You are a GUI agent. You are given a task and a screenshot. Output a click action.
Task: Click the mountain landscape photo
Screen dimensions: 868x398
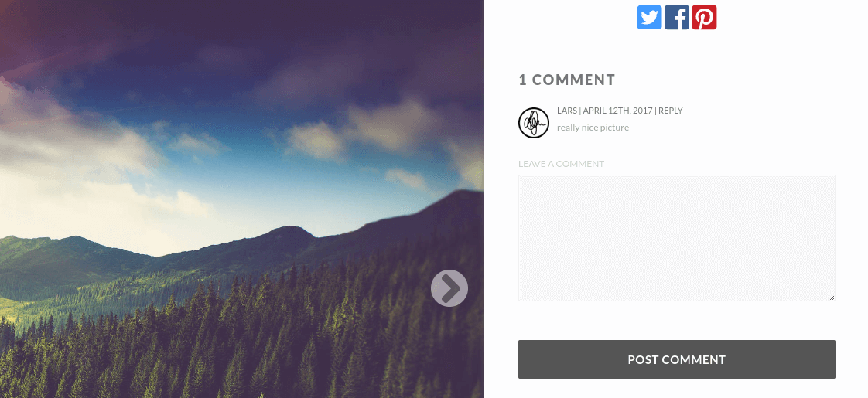241,199
